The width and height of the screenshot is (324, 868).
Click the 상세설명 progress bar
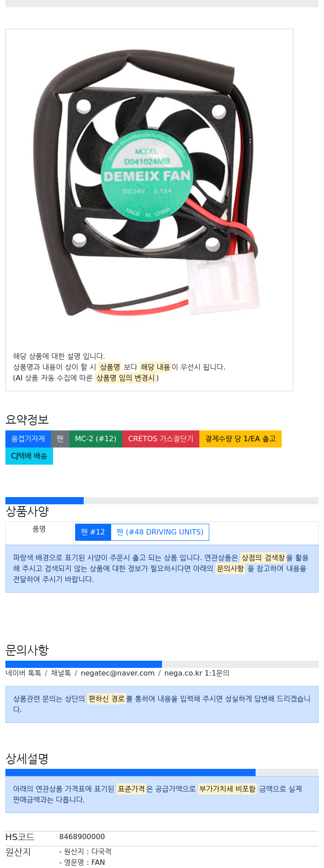[x=130, y=772]
